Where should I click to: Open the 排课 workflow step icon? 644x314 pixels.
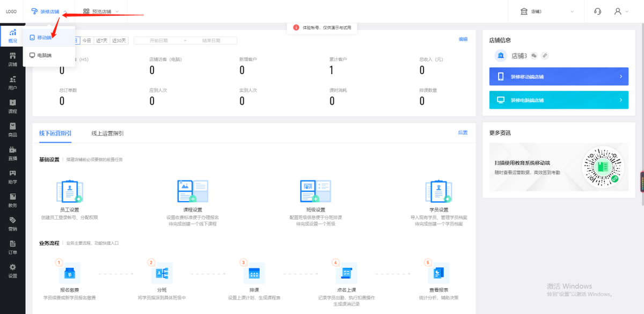tap(254, 273)
